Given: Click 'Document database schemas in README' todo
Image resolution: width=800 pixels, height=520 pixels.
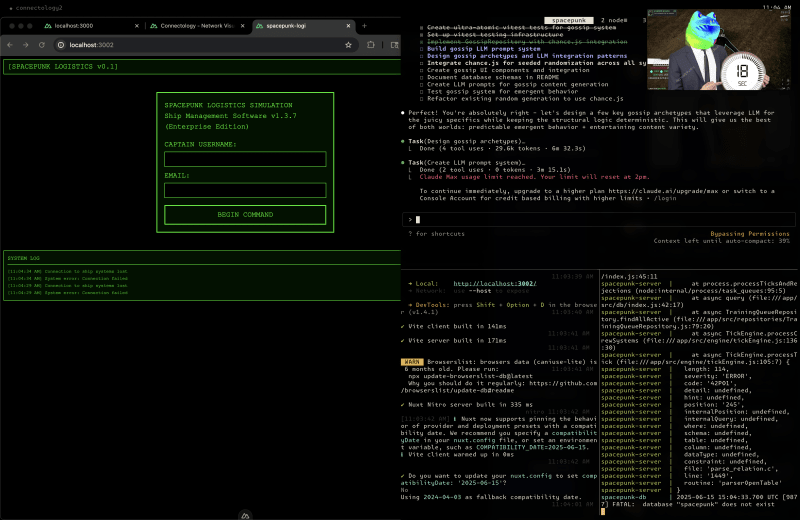Looking at the screenshot, I should coord(493,78).
